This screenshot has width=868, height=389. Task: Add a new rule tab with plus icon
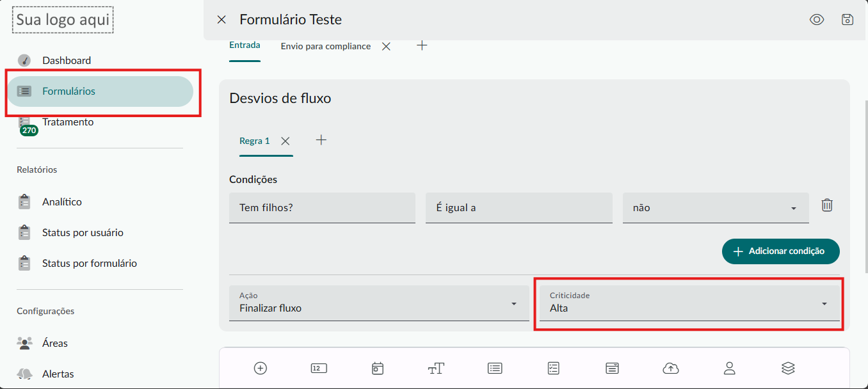pyautogui.click(x=321, y=140)
